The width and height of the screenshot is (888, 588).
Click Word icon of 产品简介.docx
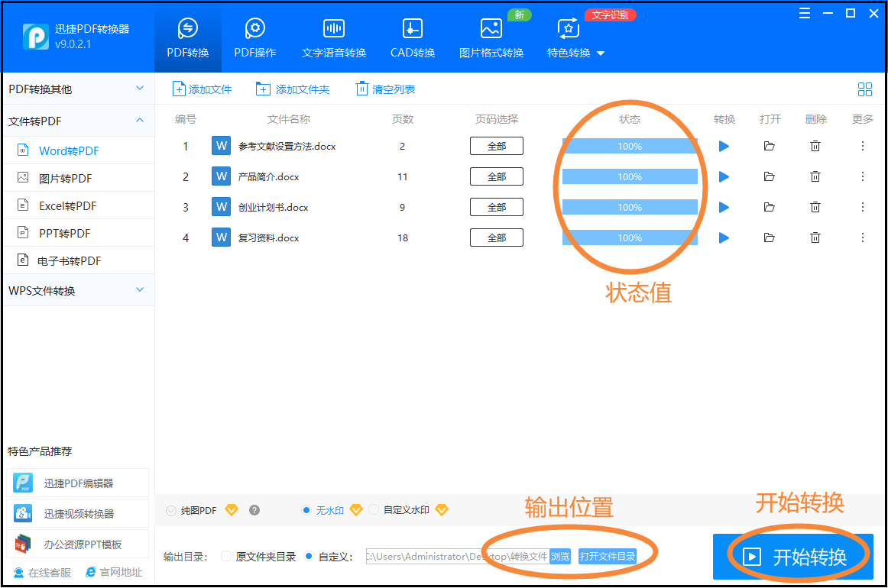pos(221,176)
